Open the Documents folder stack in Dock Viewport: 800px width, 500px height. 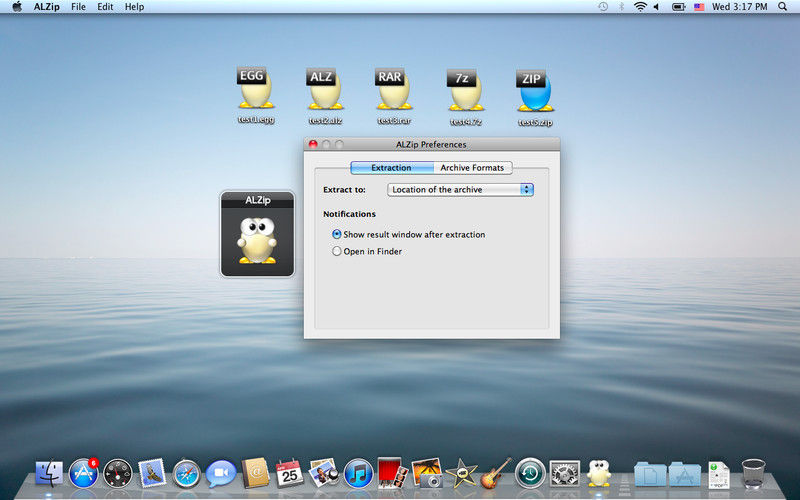(649, 473)
